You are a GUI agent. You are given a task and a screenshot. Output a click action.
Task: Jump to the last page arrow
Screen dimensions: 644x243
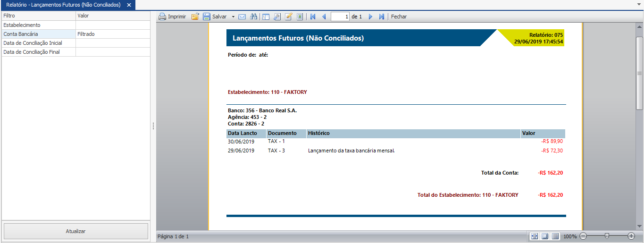coord(382,17)
